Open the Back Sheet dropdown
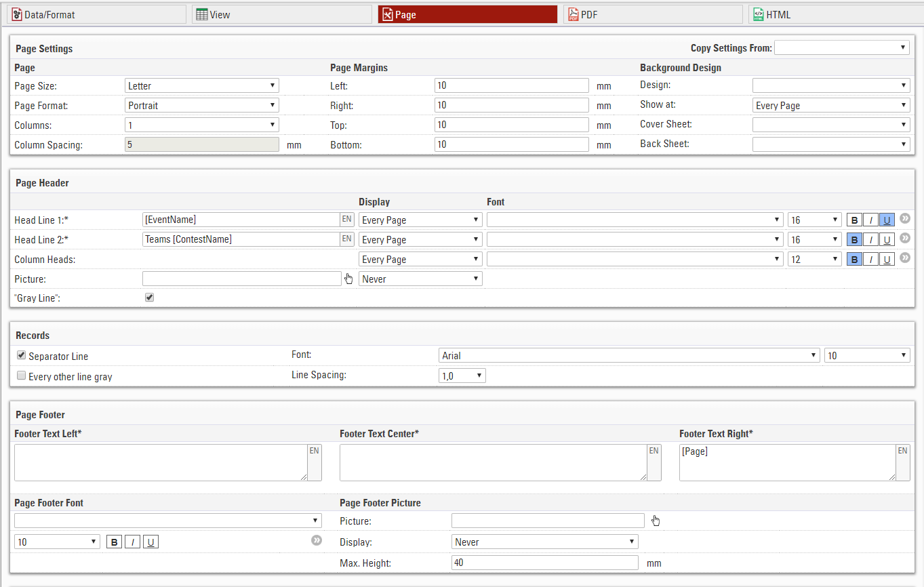The width and height of the screenshot is (924, 587). [x=831, y=144]
